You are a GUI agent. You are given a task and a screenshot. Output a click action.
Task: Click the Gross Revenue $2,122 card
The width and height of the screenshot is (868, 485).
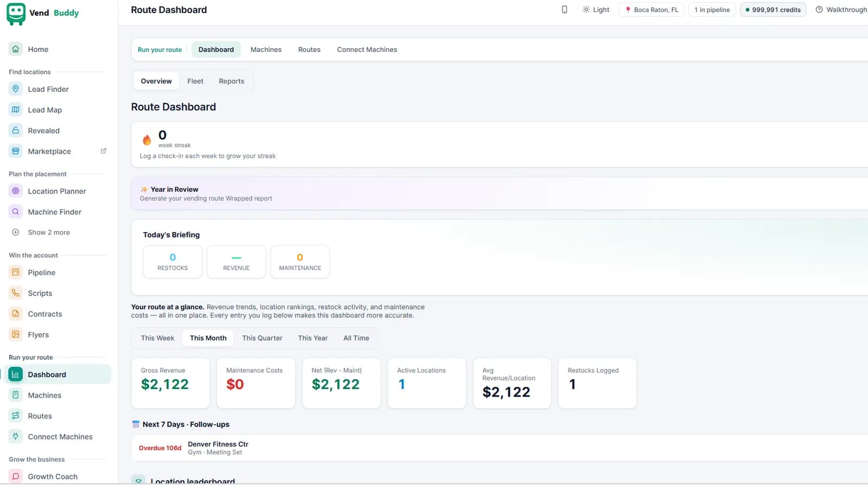(170, 383)
